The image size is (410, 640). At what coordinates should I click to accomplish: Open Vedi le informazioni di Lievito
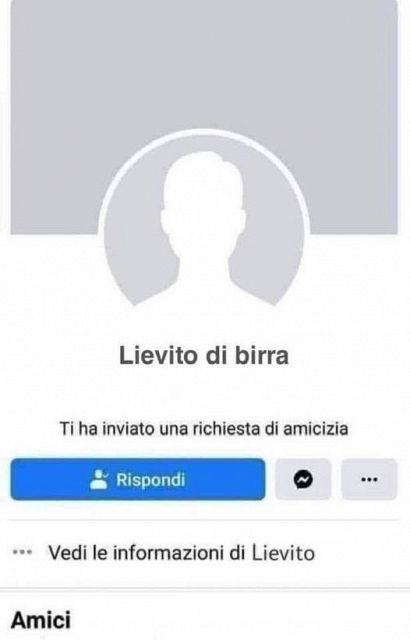(182, 553)
